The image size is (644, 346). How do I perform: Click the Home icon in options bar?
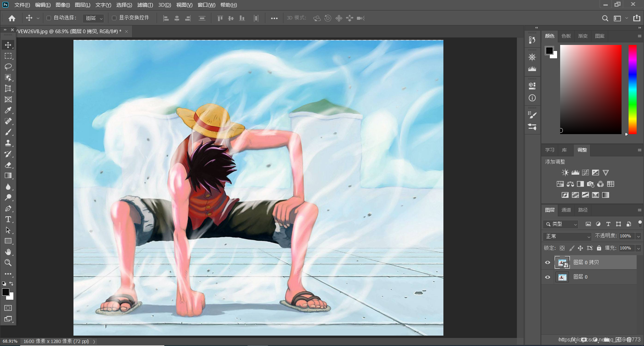(x=12, y=18)
